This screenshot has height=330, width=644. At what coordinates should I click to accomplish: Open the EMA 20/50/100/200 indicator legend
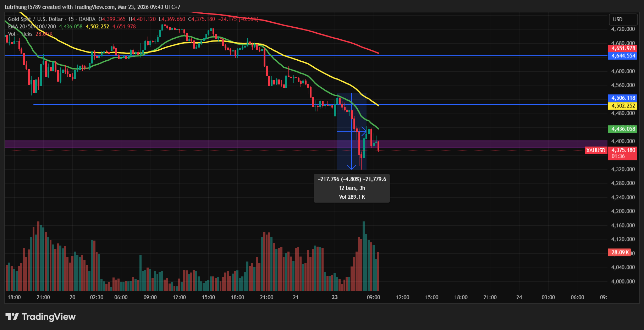(32, 27)
